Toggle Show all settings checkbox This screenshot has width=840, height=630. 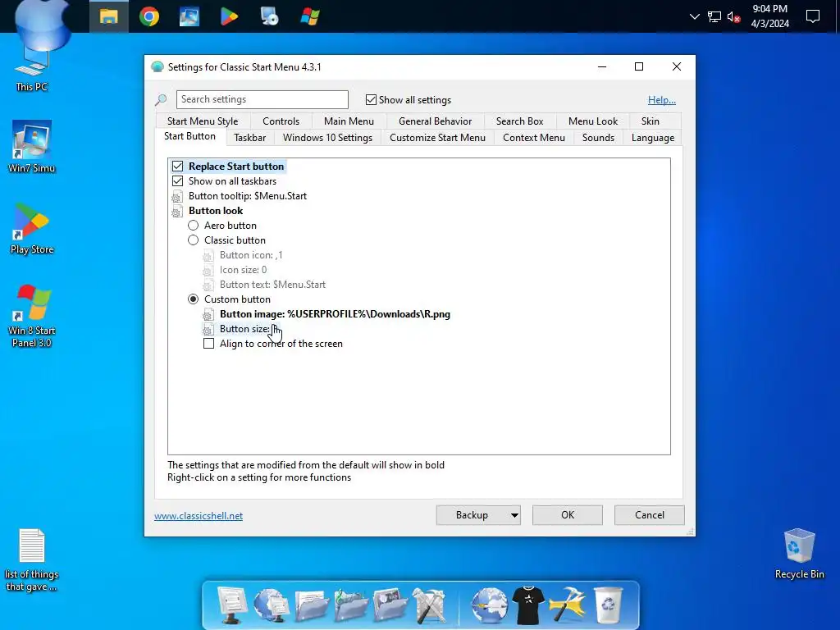(x=371, y=99)
